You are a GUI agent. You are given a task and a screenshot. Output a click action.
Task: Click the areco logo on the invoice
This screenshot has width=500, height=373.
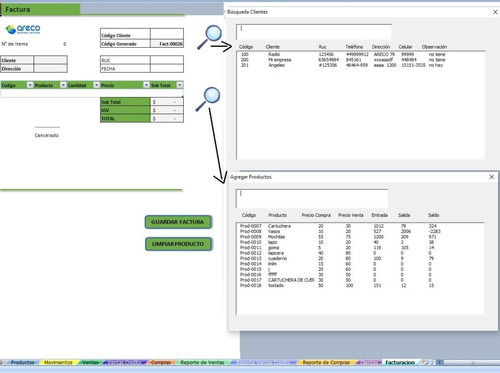[23, 29]
